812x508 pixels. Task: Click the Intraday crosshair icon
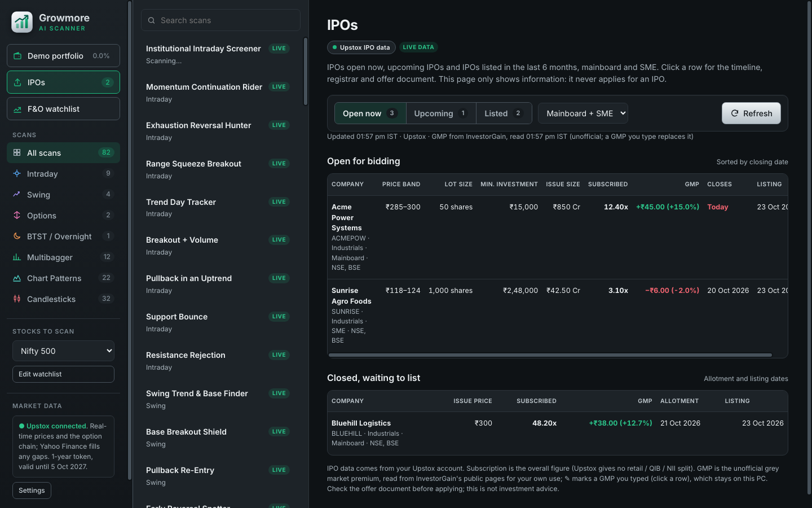17,173
